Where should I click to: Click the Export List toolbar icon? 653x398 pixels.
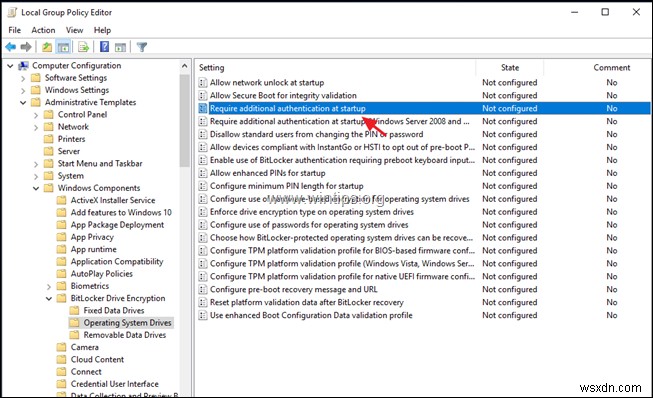[x=83, y=47]
